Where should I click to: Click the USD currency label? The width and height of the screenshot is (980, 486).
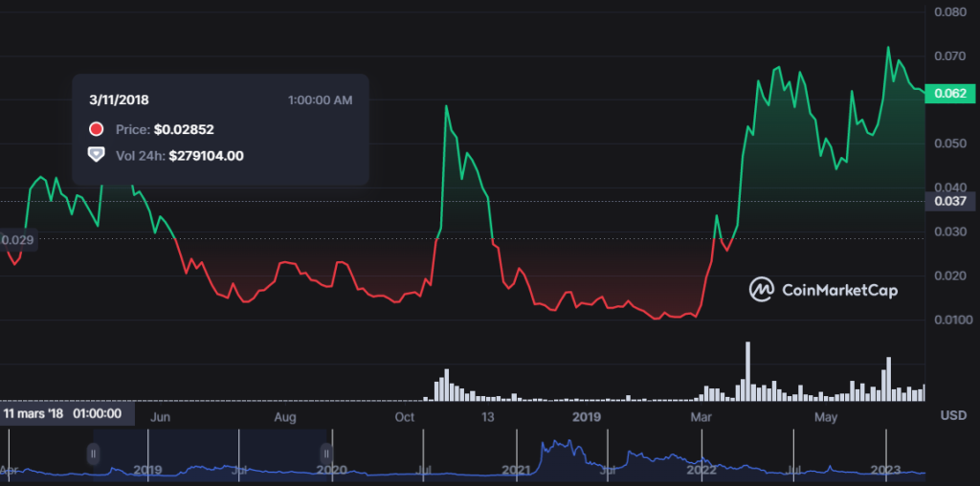coord(953,415)
